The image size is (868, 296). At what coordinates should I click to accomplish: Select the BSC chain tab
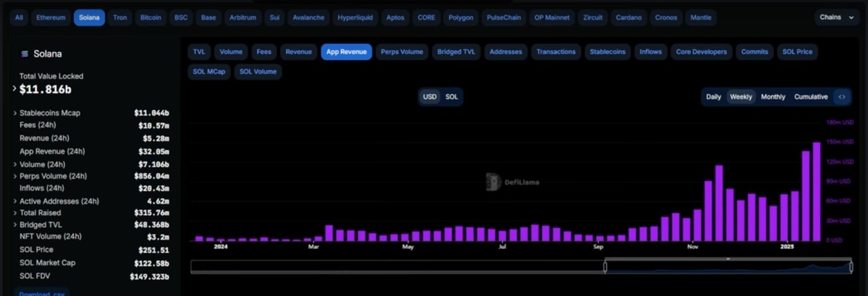click(181, 17)
